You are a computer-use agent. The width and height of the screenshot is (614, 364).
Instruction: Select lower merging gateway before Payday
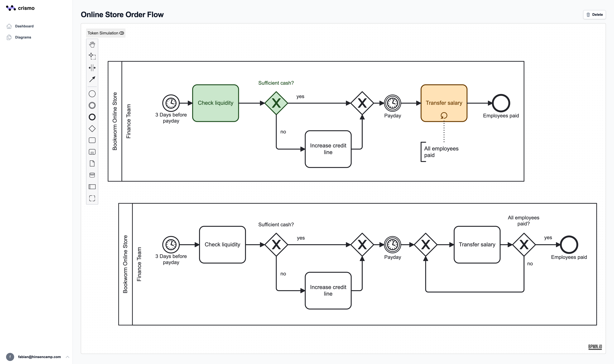(x=362, y=245)
